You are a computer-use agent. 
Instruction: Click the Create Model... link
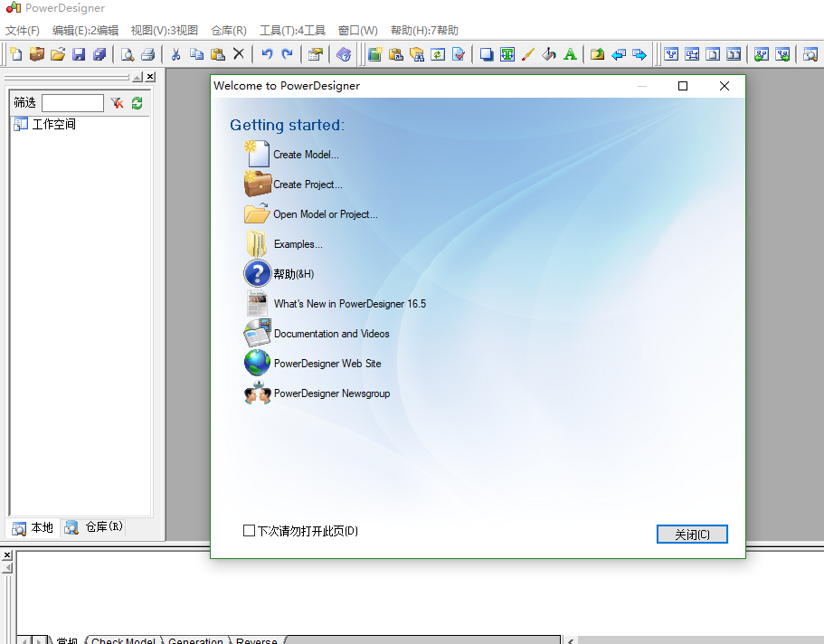pyautogui.click(x=306, y=155)
